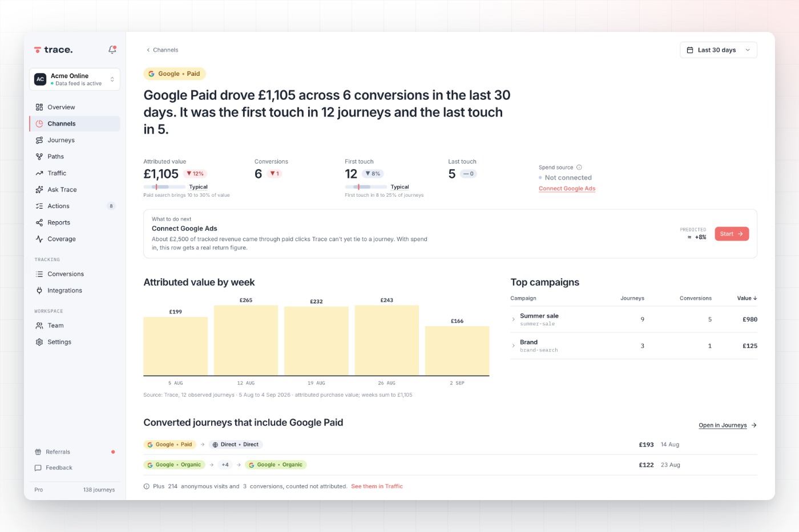Open Integrations in the sidebar
Screen dimensions: 799x532
click(75, 291)
